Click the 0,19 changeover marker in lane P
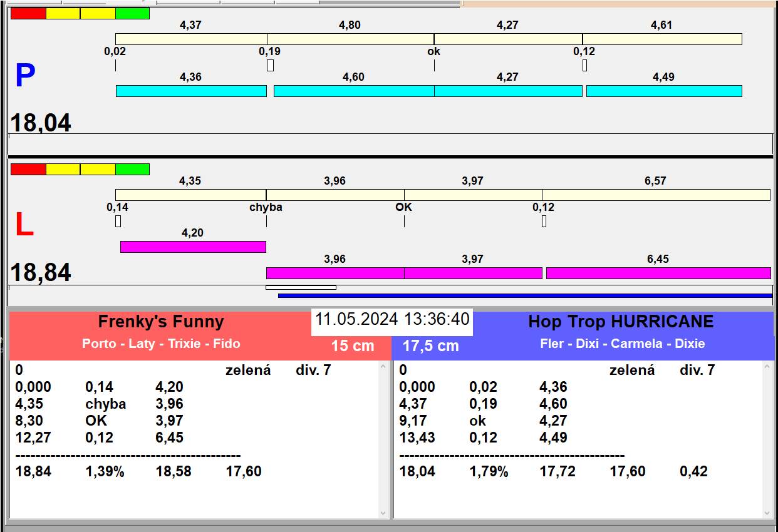This screenshot has width=778, height=532. coord(270,51)
